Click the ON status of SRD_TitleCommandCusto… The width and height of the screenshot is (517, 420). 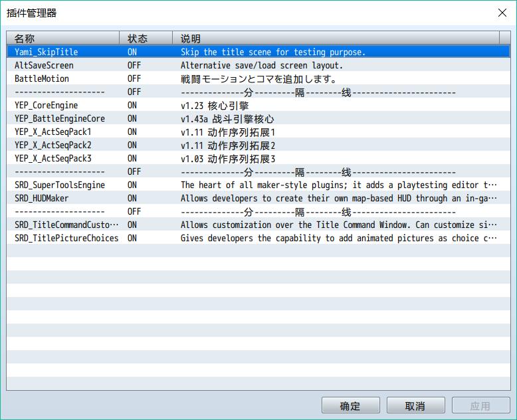pos(132,225)
